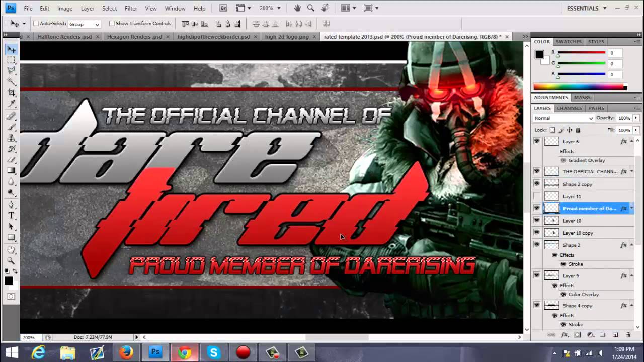Viewport: 644px width, 362px height.
Task: Select the Crop tool
Action: tap(11, 93)
